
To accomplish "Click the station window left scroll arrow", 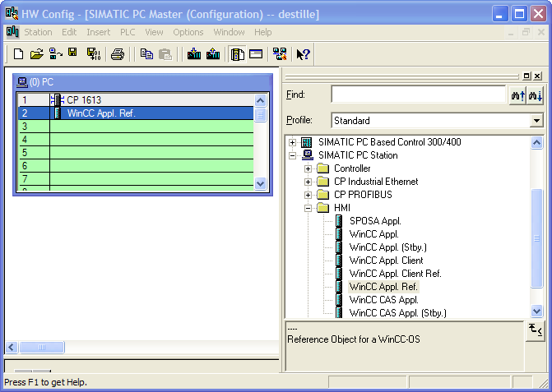I will point(12,348).
